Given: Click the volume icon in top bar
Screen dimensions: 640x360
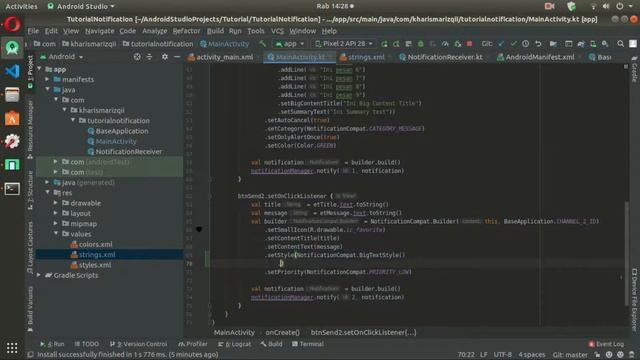Looking at the screenshot, I should tap(606, 6).
